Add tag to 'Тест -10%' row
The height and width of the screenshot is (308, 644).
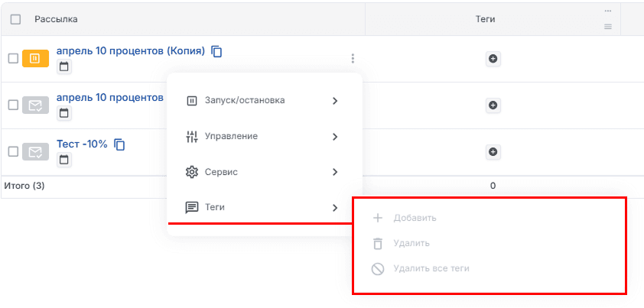pos(493,152)
